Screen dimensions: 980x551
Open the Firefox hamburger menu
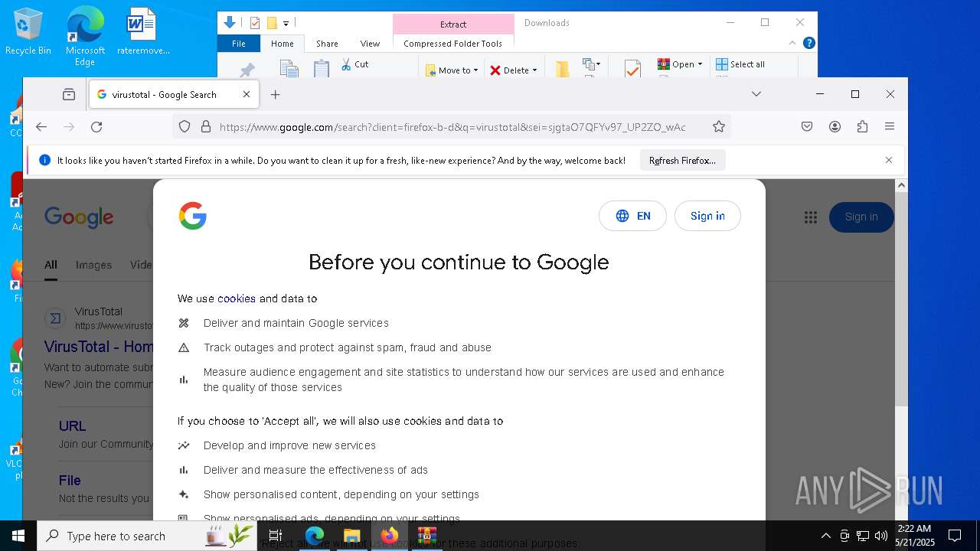(x=889, y=127)
